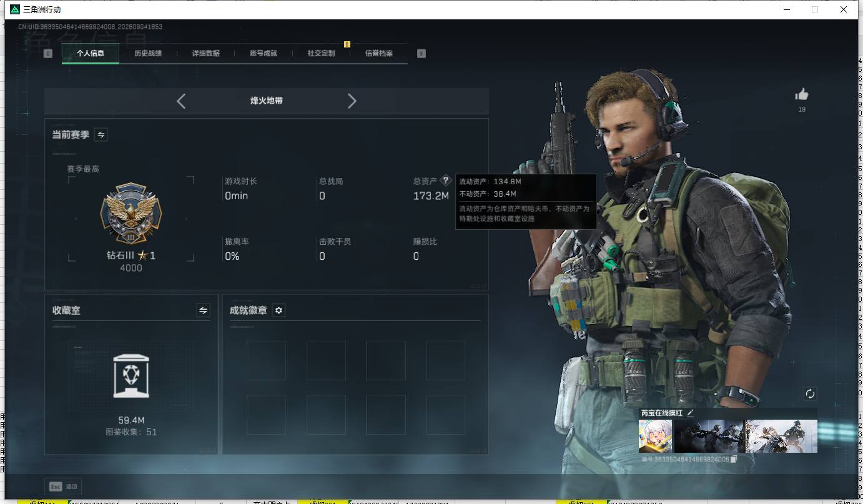Open the 社交定制 tab

321,53
